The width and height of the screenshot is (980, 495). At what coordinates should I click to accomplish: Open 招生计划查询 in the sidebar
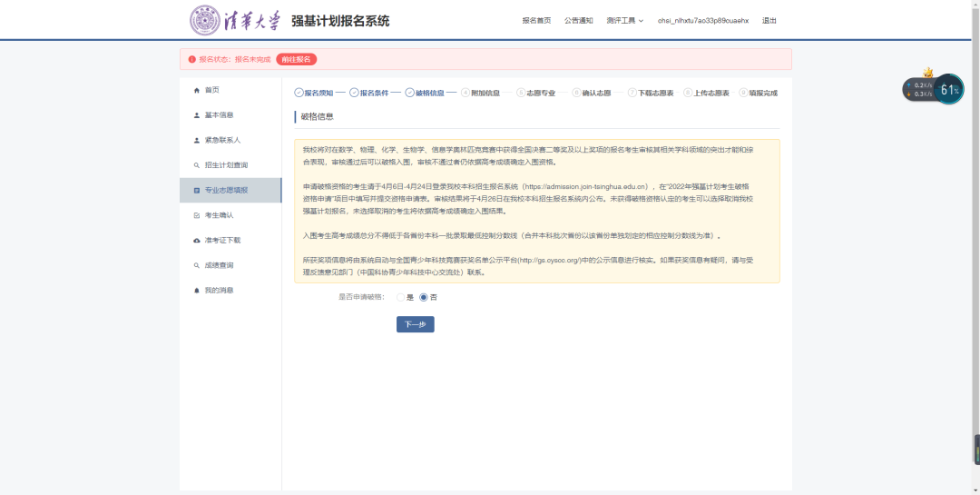point(230,165)
